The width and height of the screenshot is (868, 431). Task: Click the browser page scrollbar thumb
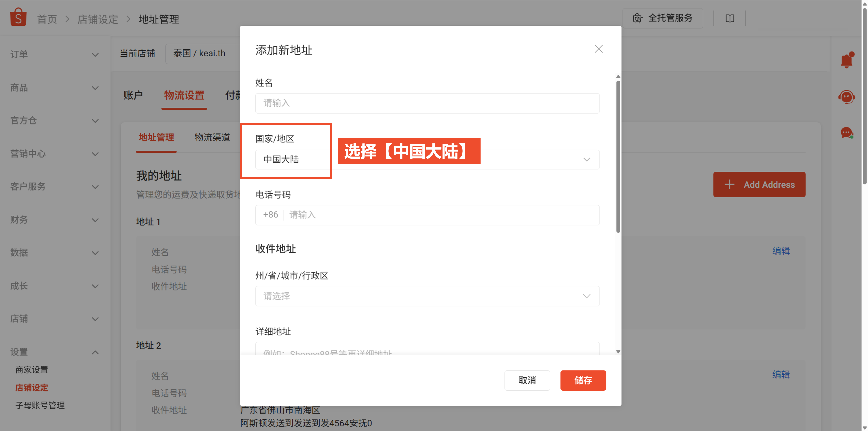tap(865, 96)
